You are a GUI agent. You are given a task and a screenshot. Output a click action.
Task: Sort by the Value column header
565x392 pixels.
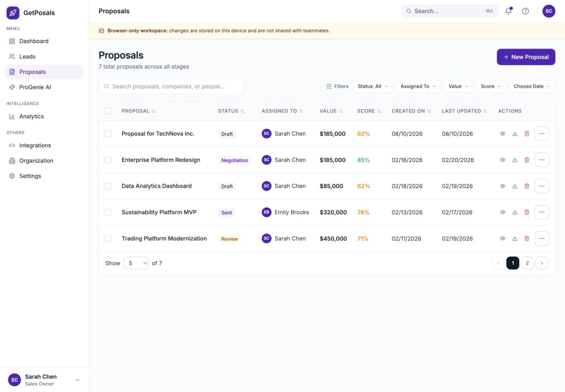coord(331,111)
